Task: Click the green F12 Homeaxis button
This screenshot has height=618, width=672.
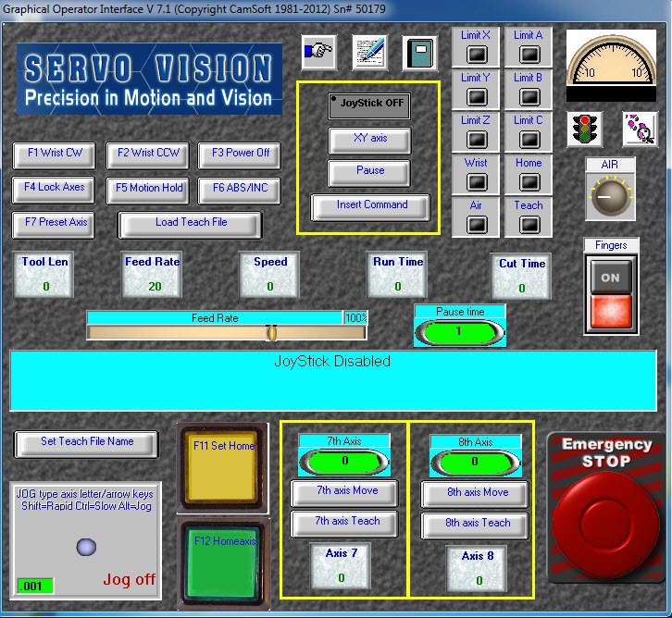Action: 223,562
